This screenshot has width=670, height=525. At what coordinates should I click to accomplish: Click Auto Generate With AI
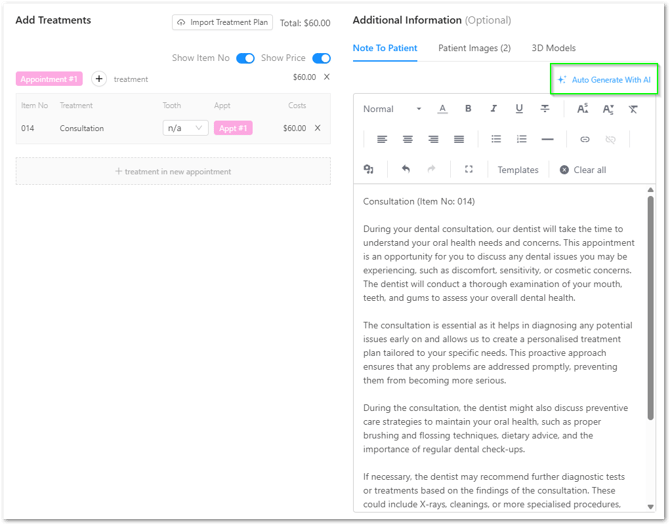pos(604,80)
